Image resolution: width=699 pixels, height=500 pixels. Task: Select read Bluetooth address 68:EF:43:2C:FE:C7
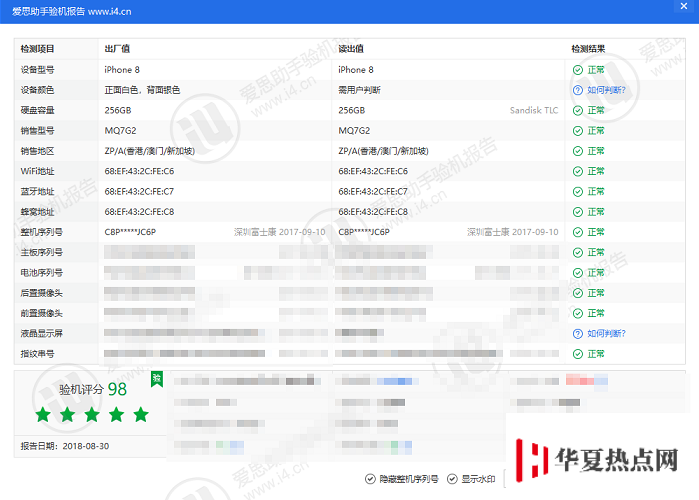tap(373, 192)
